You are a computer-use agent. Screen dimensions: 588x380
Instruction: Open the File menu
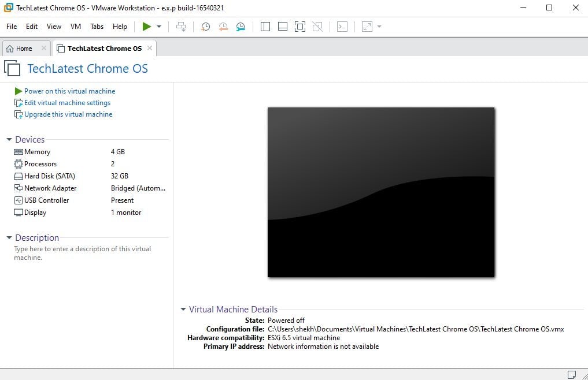click(12, 26)
